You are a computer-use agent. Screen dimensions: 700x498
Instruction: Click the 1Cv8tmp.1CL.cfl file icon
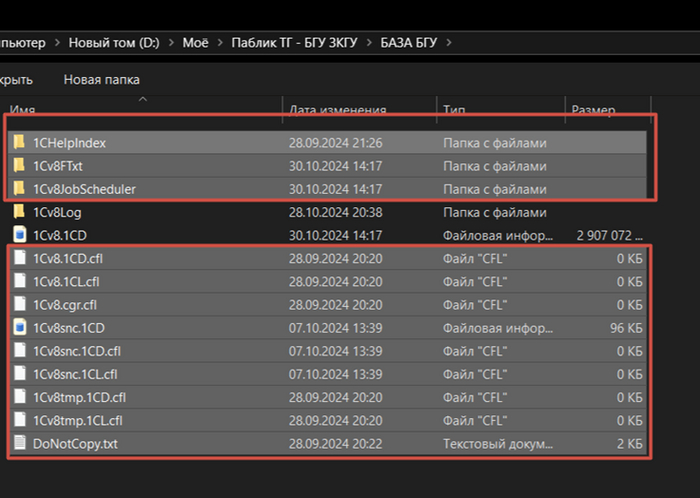(20, 420)
